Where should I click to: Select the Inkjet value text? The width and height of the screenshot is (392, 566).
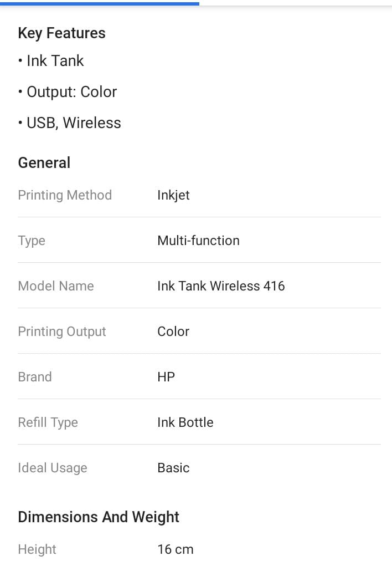[173, 195]
